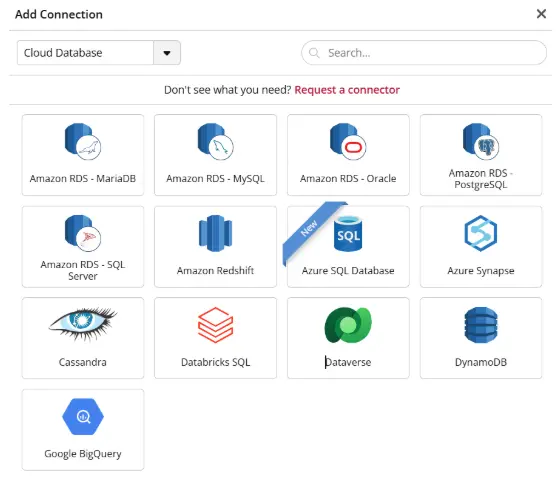Select the Google BigQuery connector icon
The image size is (556, 482).
point(83,416)
